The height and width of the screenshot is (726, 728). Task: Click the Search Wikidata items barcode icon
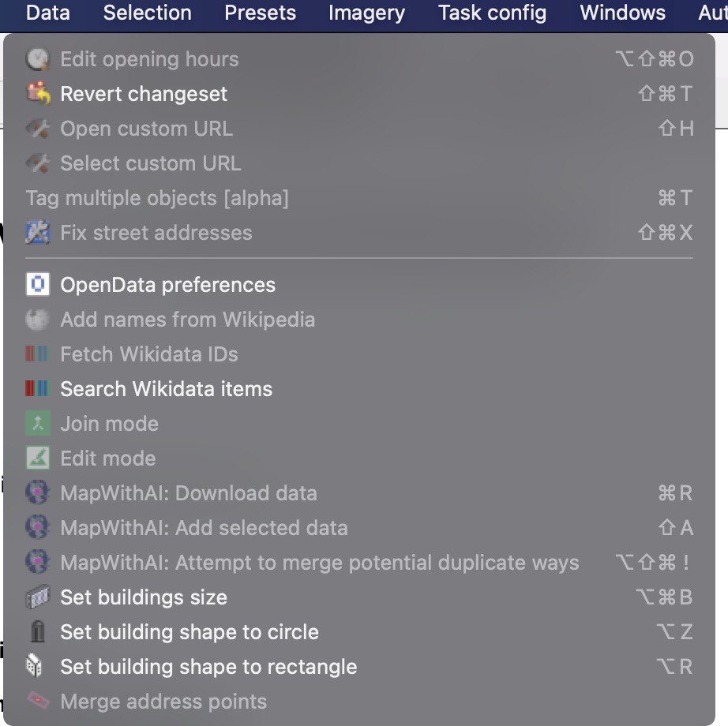click(x=38, y=388)
